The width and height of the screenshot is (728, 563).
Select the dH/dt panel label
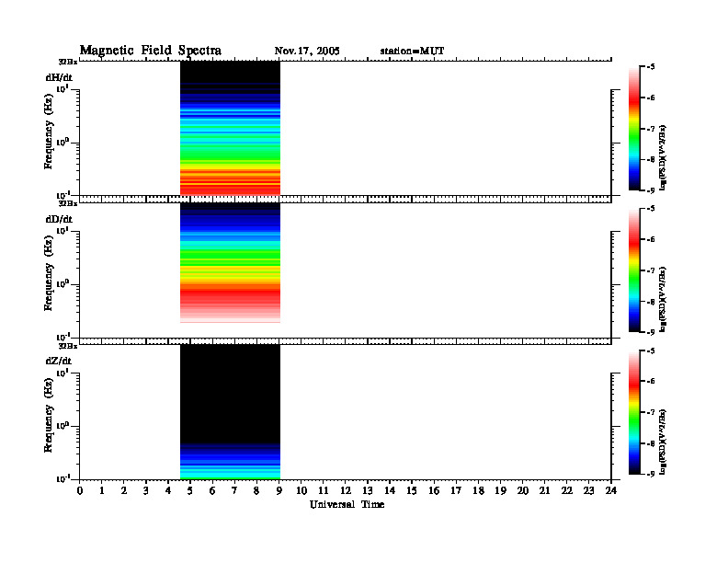point(59,77)
